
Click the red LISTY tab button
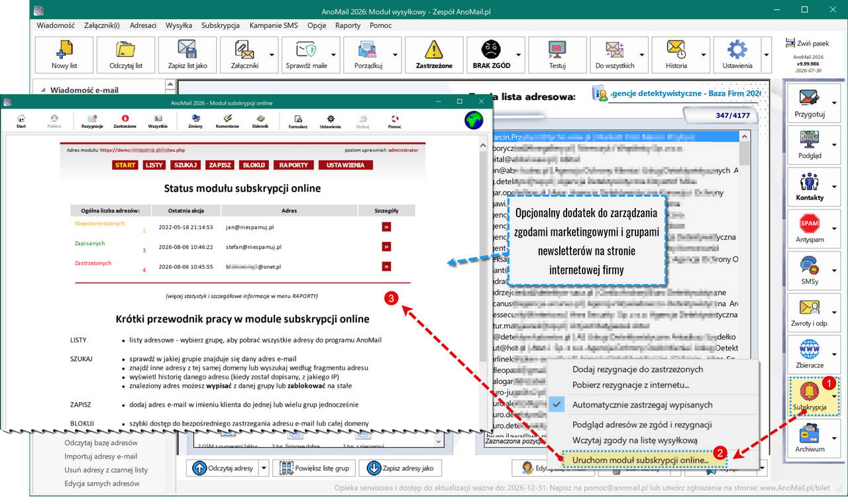(x=154, y=165)
